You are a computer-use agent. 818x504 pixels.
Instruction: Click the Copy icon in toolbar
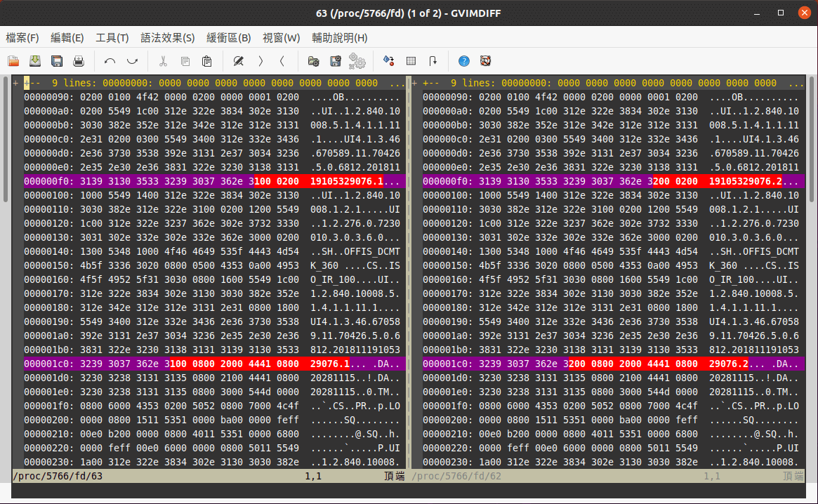pos(185,61)
